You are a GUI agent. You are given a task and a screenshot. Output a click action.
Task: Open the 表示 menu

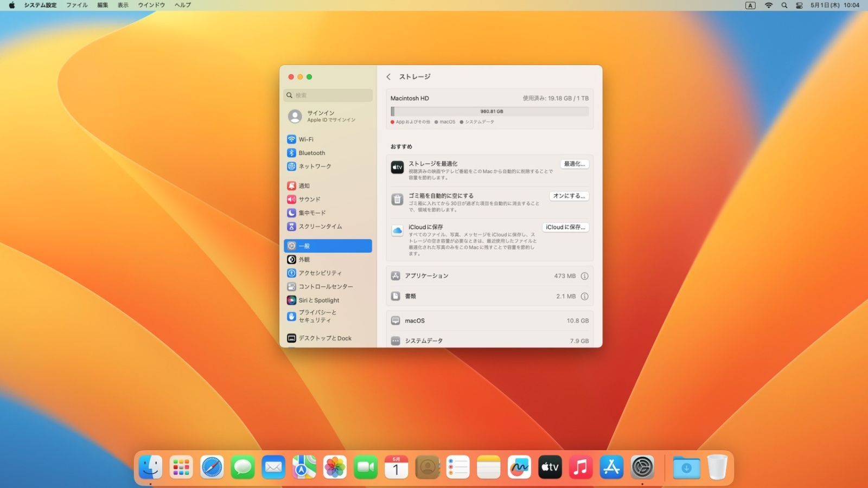123,5
